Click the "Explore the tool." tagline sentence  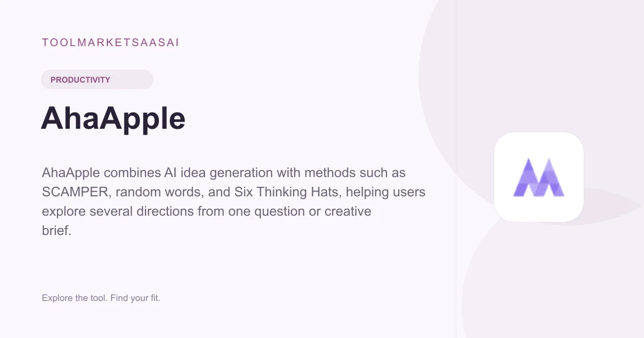tap(75, 298)
